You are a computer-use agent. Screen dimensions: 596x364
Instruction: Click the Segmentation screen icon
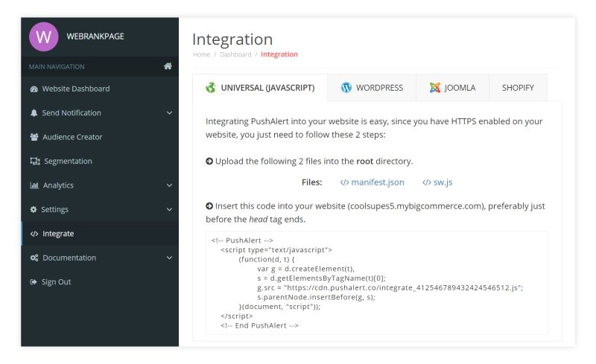click(35, 161)
